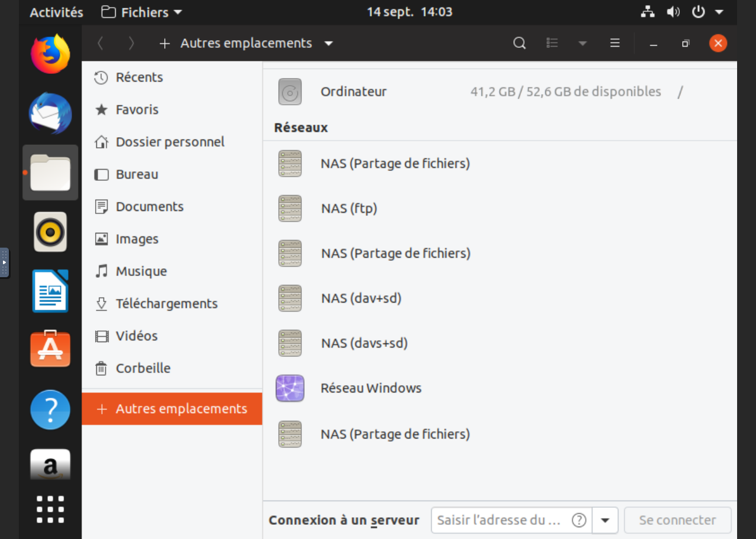Go to Récents in the sidebar
The width and height of the screenshot is (756, 539).
tap(139, 77)
